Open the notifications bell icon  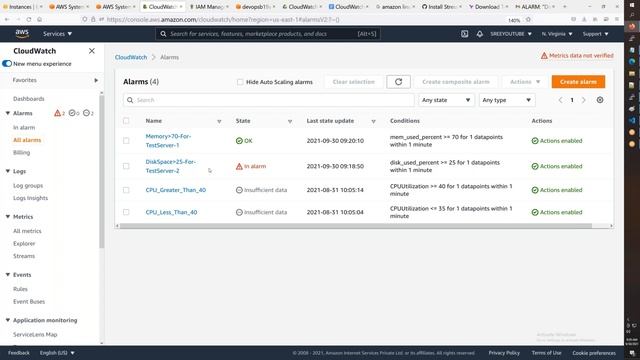(x=480, y=34)
